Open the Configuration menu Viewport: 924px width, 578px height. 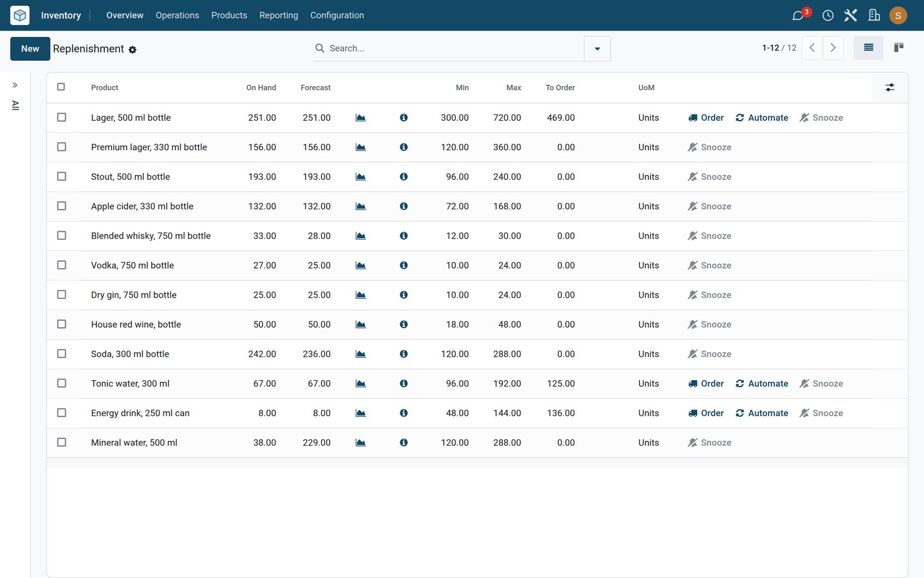click(337, 16)
